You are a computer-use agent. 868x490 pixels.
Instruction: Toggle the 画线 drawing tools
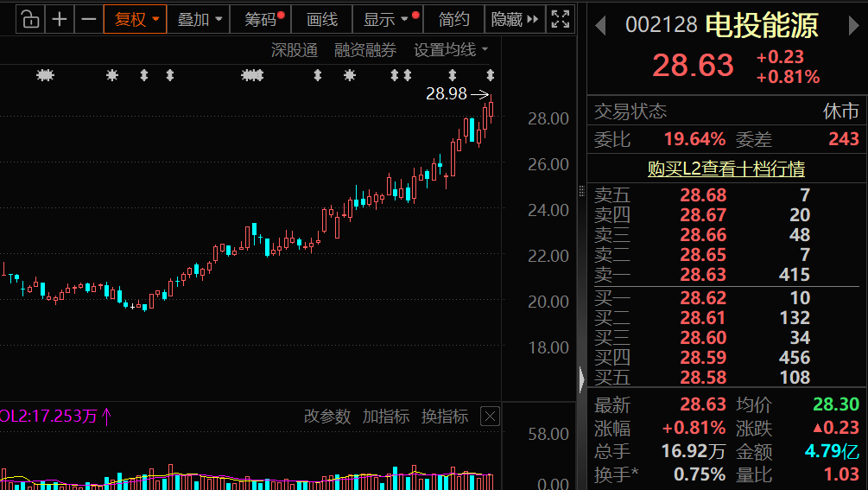tap(322, 19)
